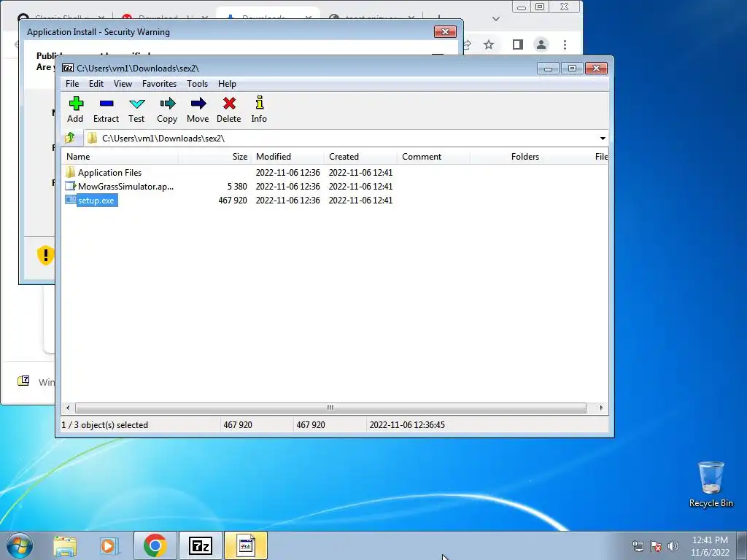Viewport: 747px width, 560px height.
Task: Sort files by the Size column header
Action: [x=215, y=157]
